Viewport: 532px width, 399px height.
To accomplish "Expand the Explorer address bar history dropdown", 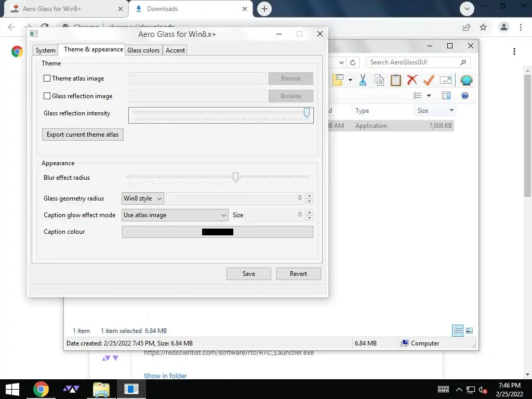I will pyautogui.click(x=342, y=62).
